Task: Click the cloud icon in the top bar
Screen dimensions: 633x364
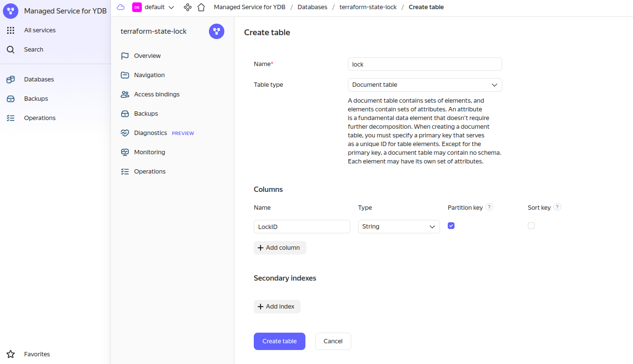Action: pos(120,7)
